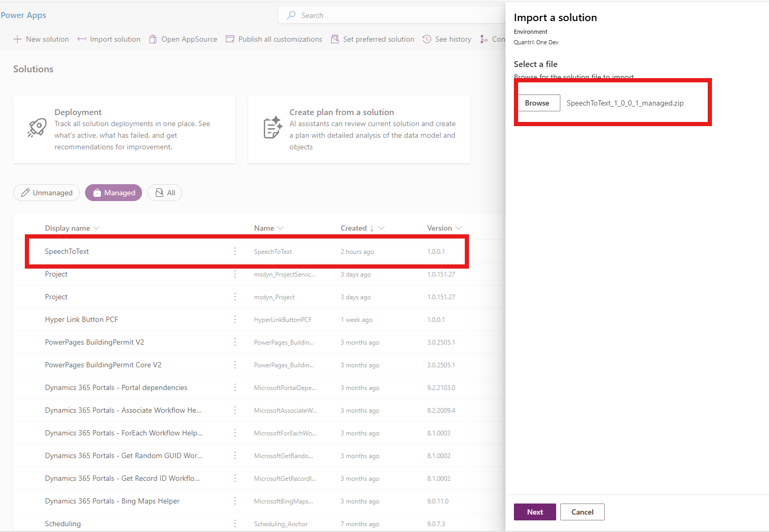Click Publish all customizations icon
The height and width of the screenshot is (532, 769).
230,39
